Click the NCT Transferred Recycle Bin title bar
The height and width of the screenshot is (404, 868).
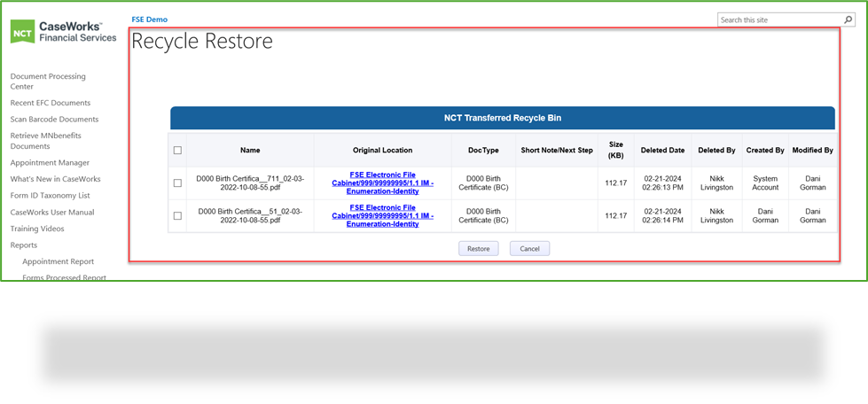pos(503,118)
